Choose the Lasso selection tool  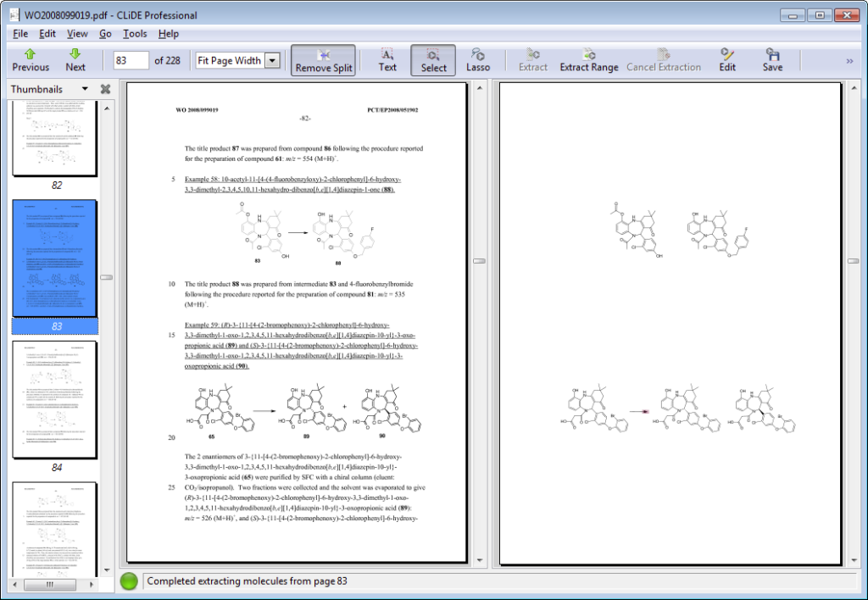click(478, 59)
